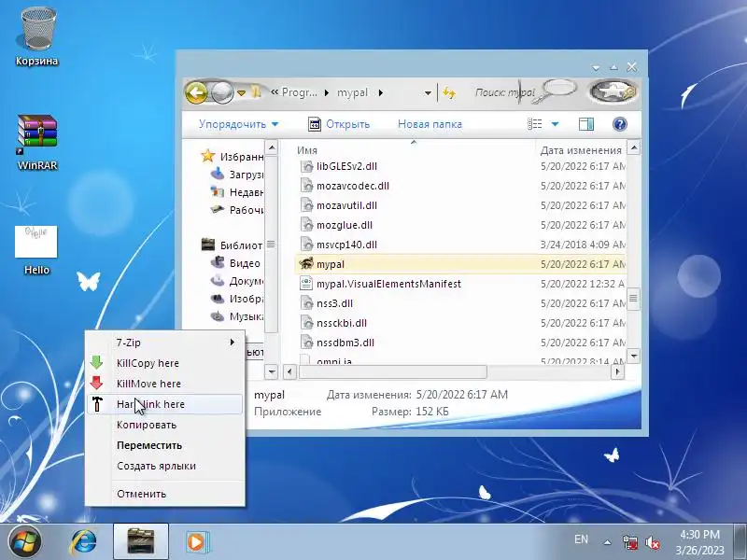This screenshot has height=560, width=747.
Task: Click the mypal application icon in list
Action: coord(306,263)
